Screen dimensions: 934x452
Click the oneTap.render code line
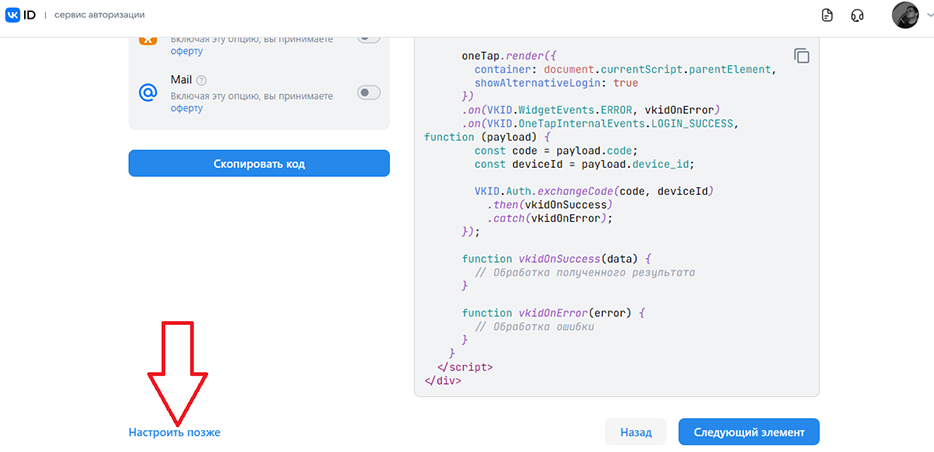[x=509, y=56]
